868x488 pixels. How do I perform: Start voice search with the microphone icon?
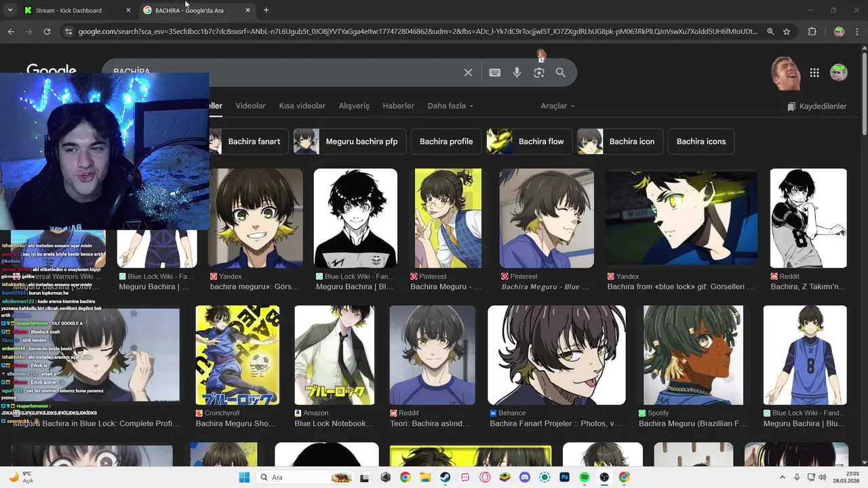coord(517,73)
